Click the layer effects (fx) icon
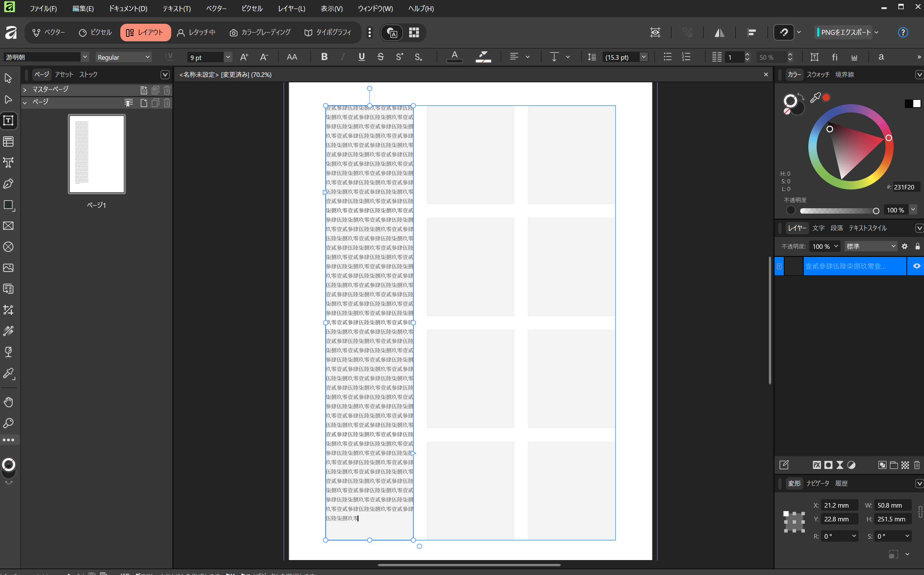The image size is (924, 575). point(816,465)
